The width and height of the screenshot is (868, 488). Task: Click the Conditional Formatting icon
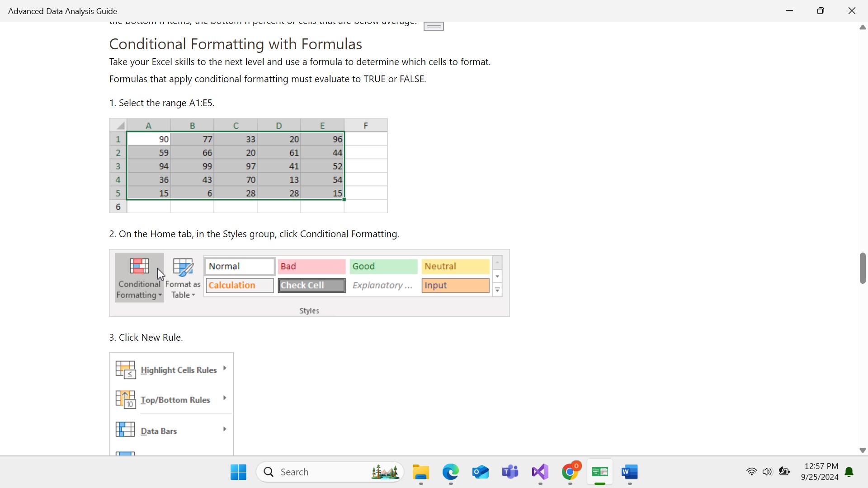(x=139, y=267)
